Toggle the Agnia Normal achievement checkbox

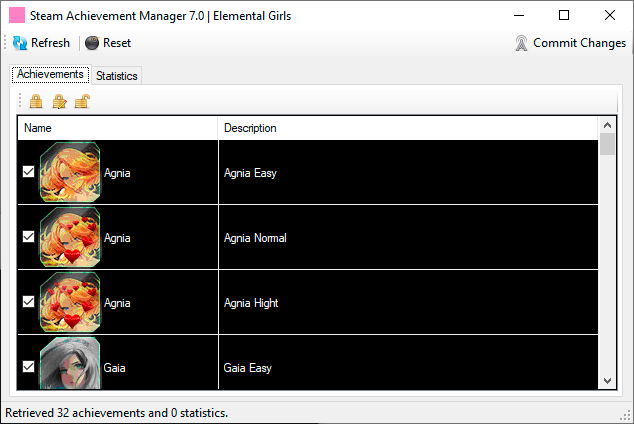(x=29, y=237)
